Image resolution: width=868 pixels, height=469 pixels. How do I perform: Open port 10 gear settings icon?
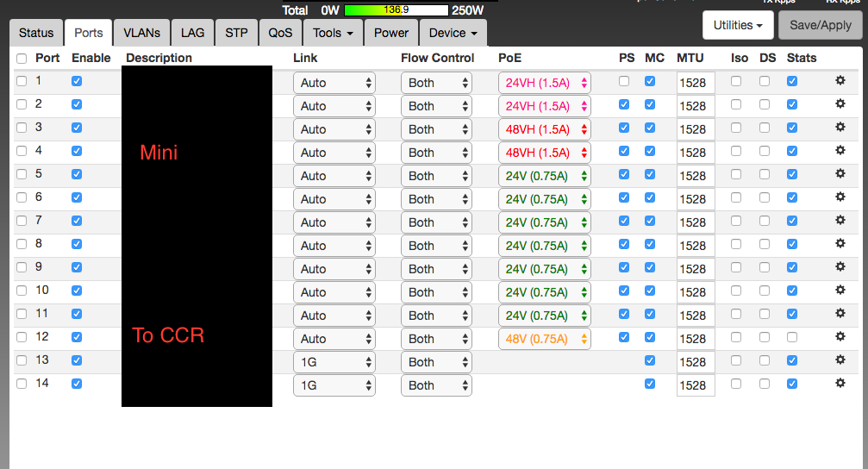(840, 291)
